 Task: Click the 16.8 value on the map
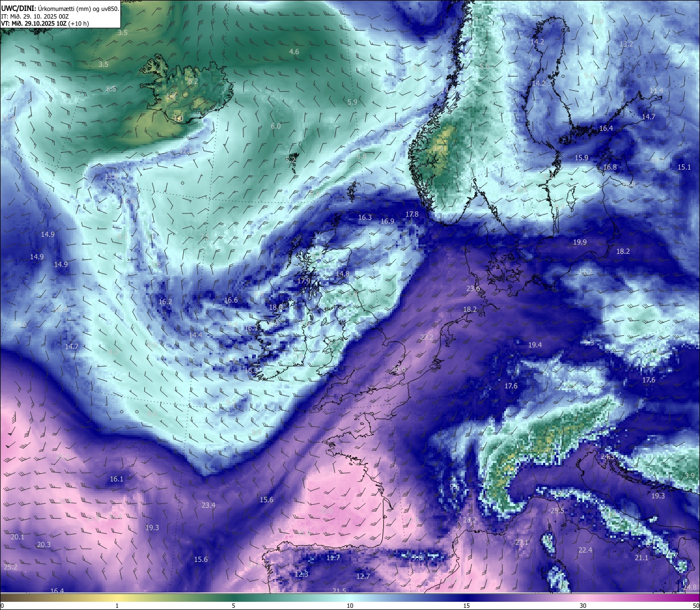click(610, 167)
